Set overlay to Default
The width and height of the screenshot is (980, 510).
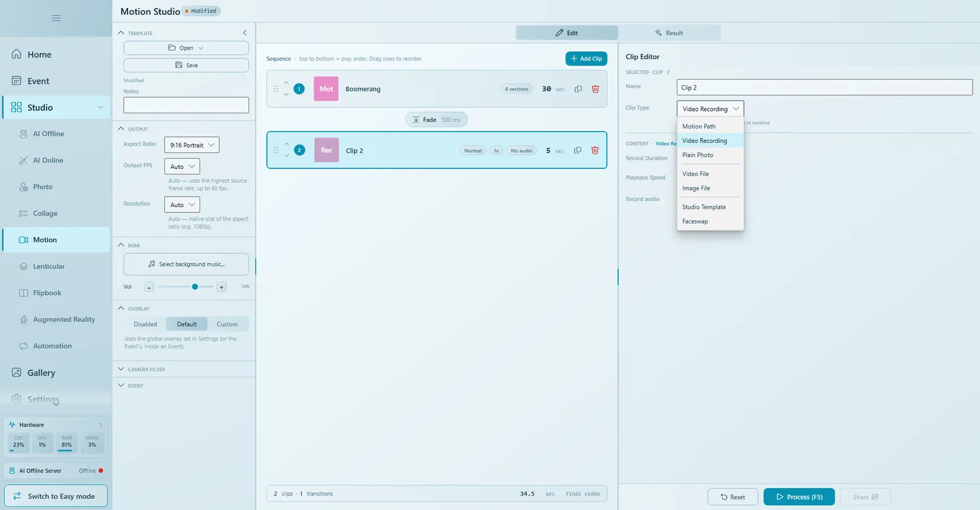pyautogui.click(x=187, y=324)
